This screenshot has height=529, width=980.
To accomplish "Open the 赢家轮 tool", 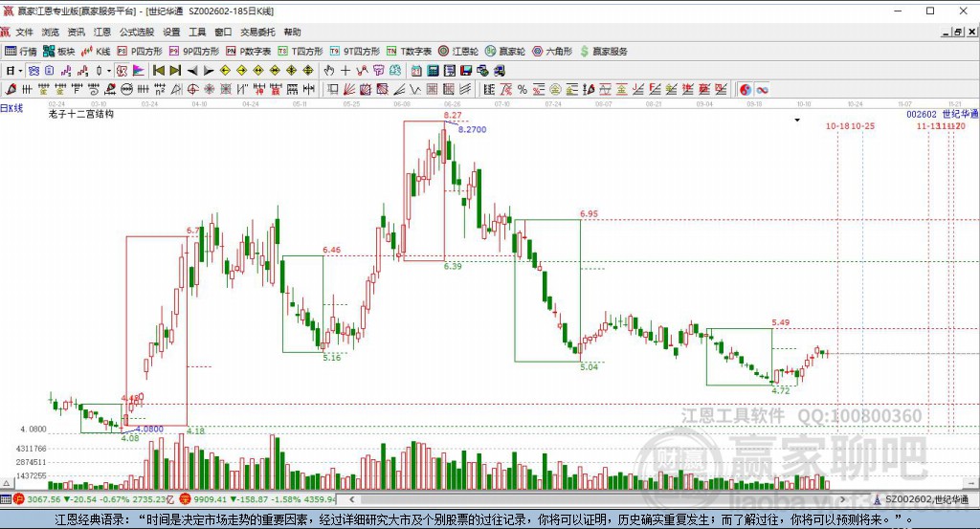I will pyautogui.click(x=505, y=52).
